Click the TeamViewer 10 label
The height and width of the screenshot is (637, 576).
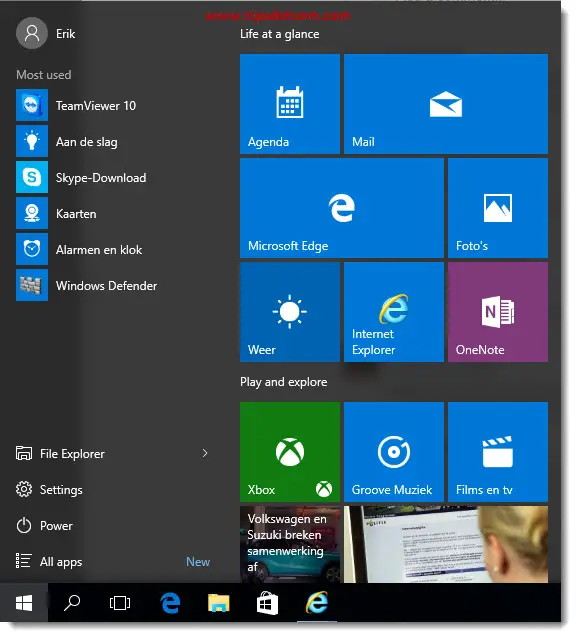click(x=96, y=106)
